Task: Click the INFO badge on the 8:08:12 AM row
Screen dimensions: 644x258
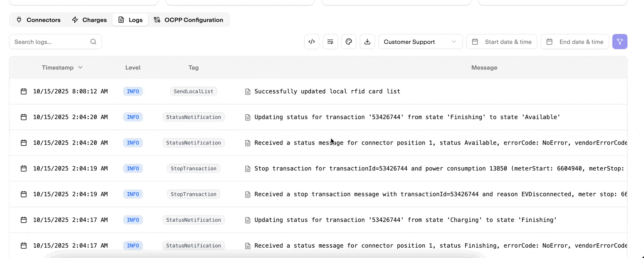Action: click(x=133, y=91)
